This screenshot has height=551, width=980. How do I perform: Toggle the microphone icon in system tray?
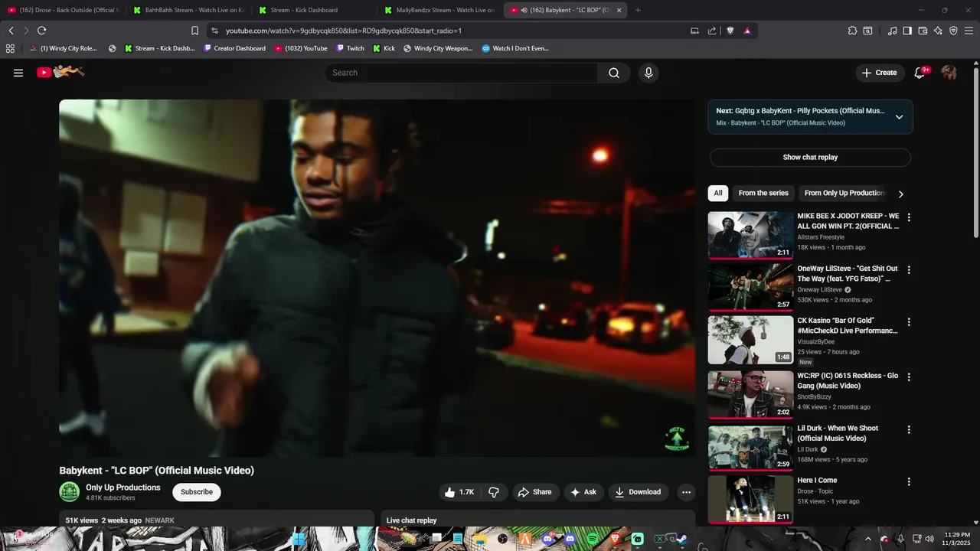tap(901, 539)
